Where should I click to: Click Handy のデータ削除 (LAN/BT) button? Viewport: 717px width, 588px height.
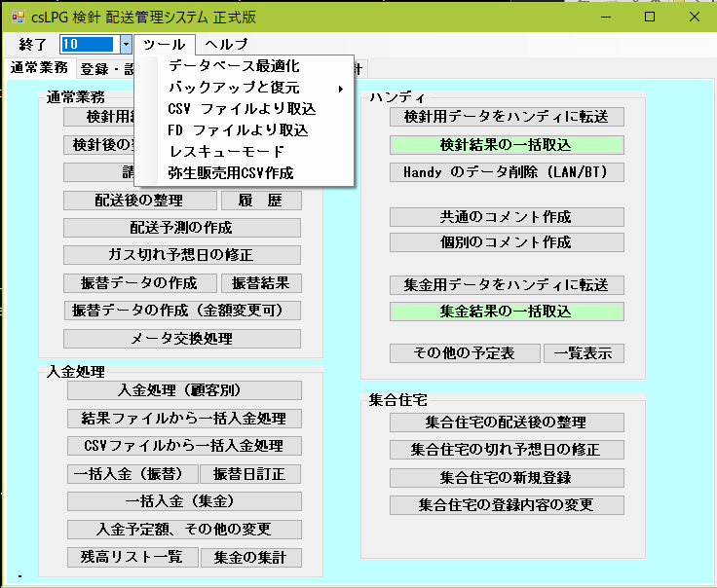[506, 172]
